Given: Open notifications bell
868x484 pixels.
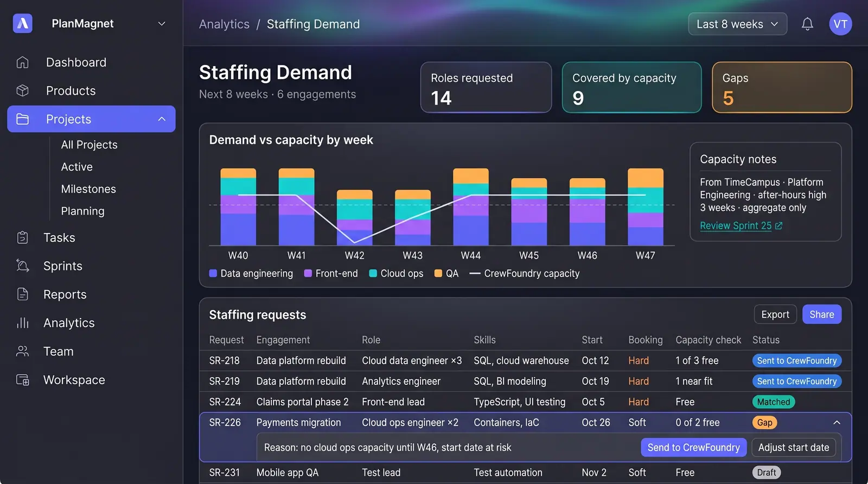Looking at the screenshot, I should tap(807, 24).
